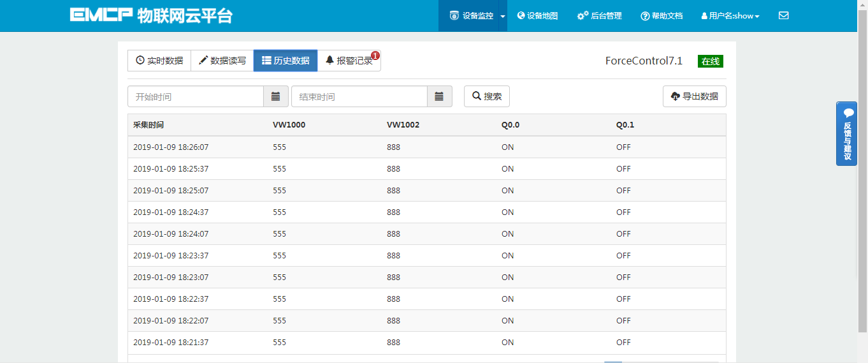Screen dimensions: 868x363
Task: Switch to the 数据读写 tab
Action: point(222,61)
